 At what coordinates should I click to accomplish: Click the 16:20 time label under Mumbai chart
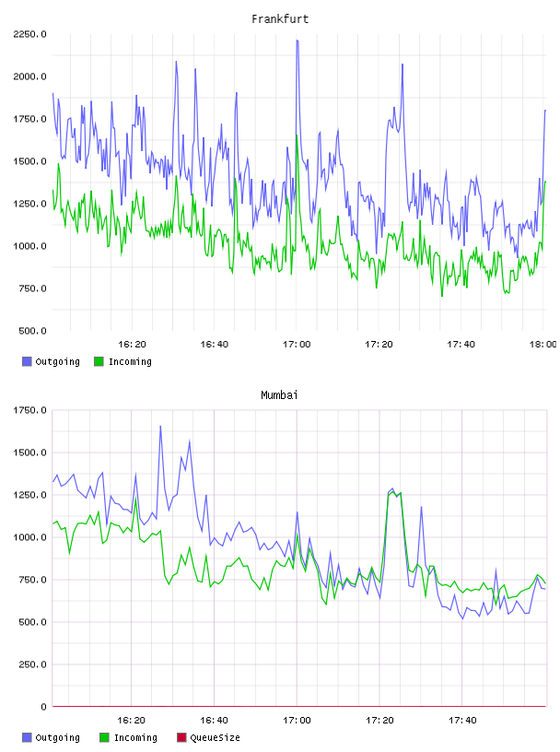coord(132,721)
